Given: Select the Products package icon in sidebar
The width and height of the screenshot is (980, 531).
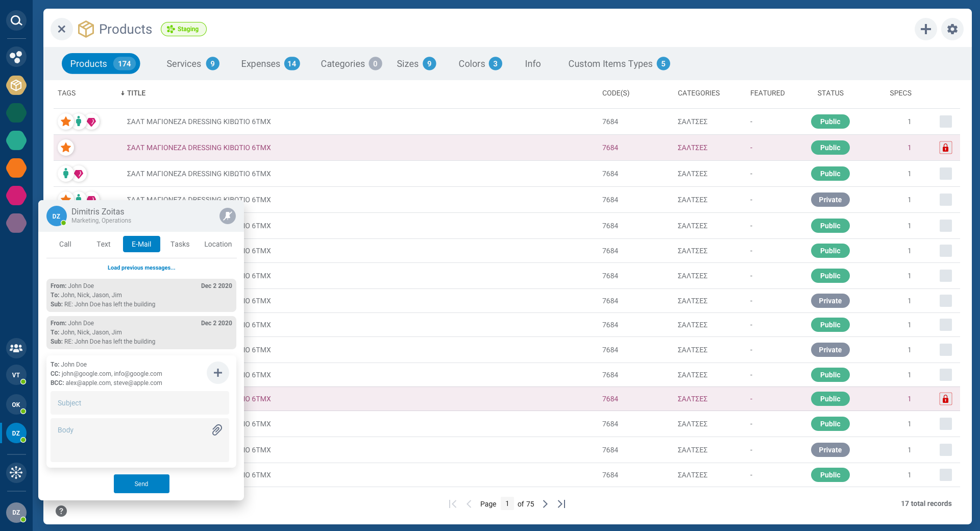Looking at the screenshot, I should pyautogui.click(x=16, y=85).
